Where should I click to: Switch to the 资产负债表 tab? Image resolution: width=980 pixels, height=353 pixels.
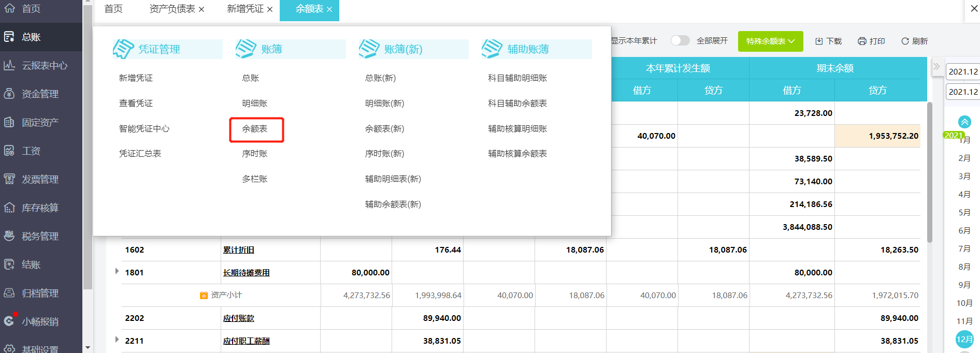point(172,9)
